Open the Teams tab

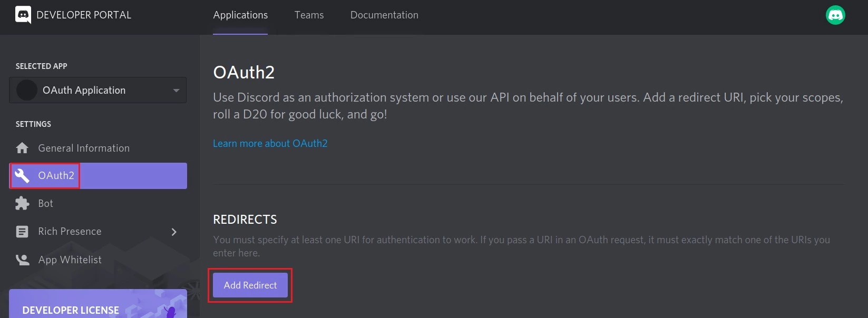(309, 15)
